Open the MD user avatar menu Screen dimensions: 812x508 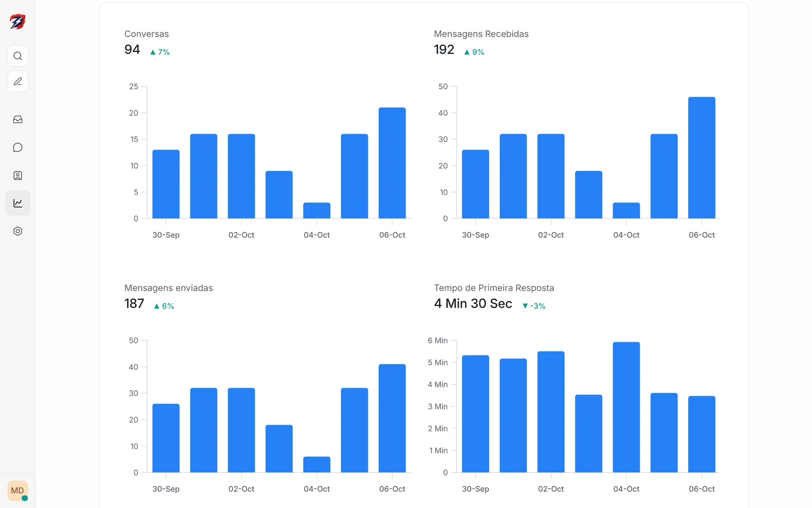point(18,491)
